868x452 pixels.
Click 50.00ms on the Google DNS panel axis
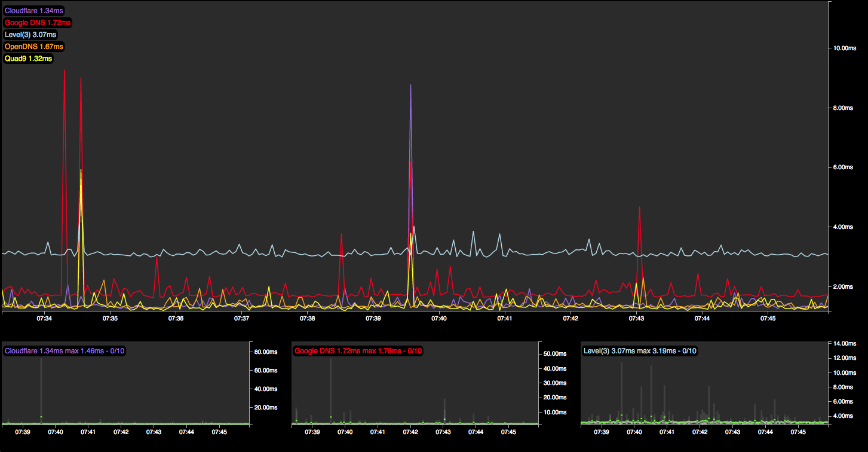[556, 354]
